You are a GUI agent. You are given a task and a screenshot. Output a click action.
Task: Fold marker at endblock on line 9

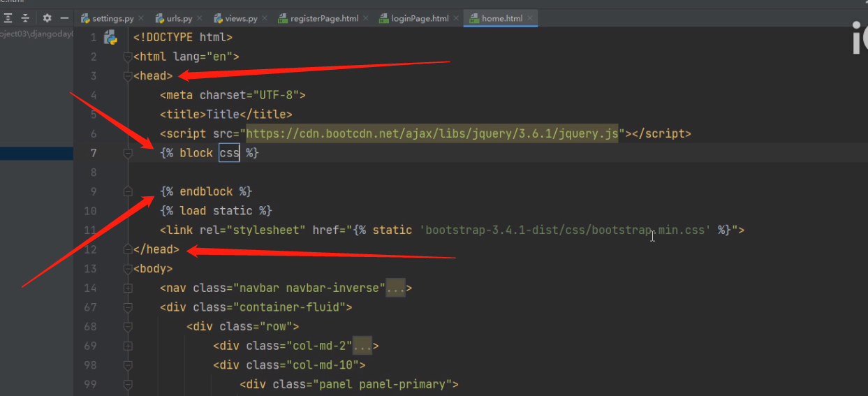[128, 191]
